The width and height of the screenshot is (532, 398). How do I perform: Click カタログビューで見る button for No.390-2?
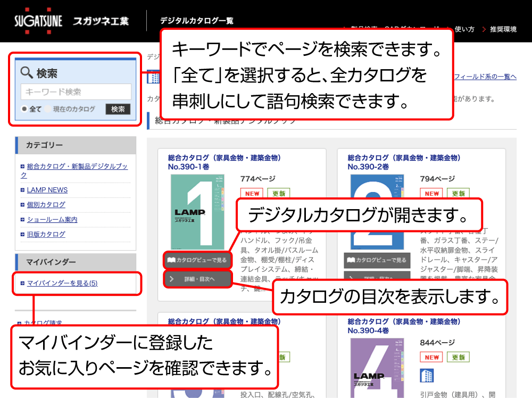click(377, 260)
